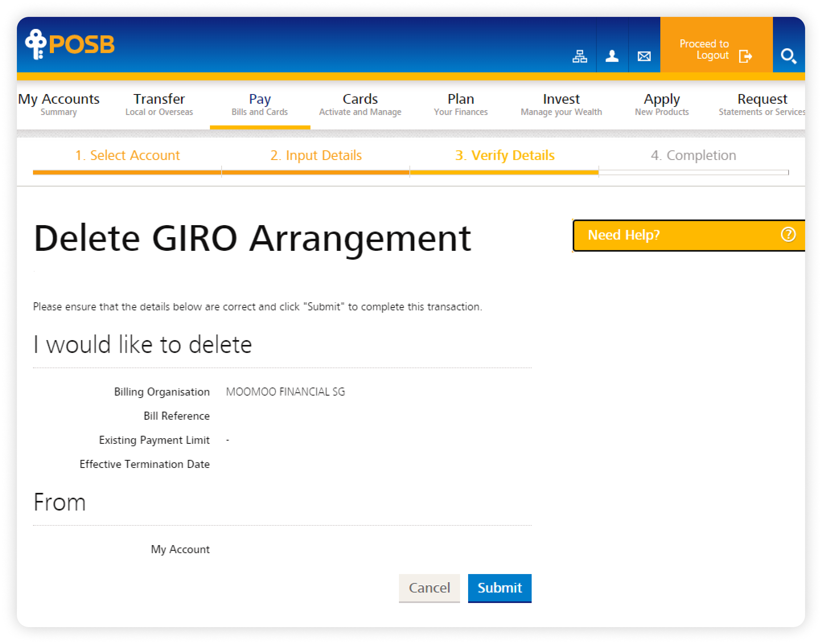Open the user profile icon

coord(612,56)
